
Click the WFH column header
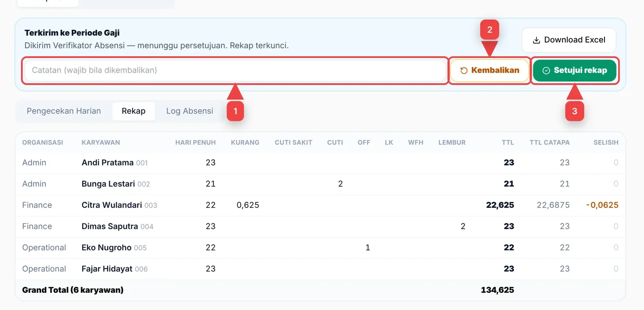tap(415, 142)
